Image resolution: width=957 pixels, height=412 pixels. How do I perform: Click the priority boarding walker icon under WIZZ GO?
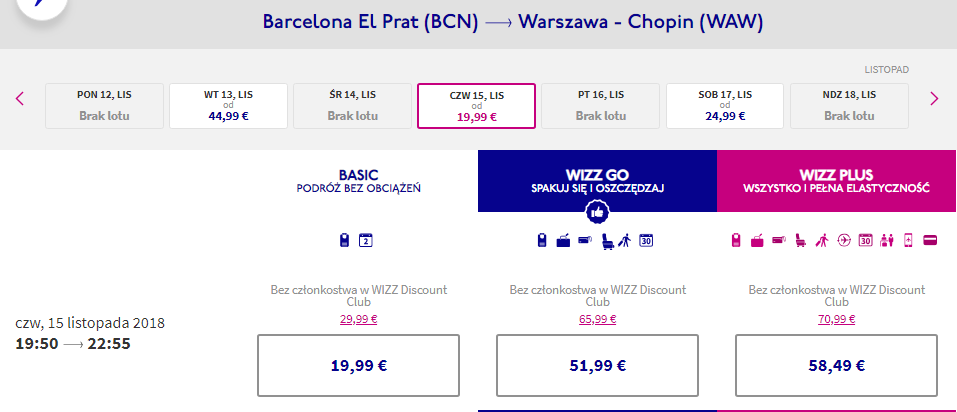[x=624, y=240]
